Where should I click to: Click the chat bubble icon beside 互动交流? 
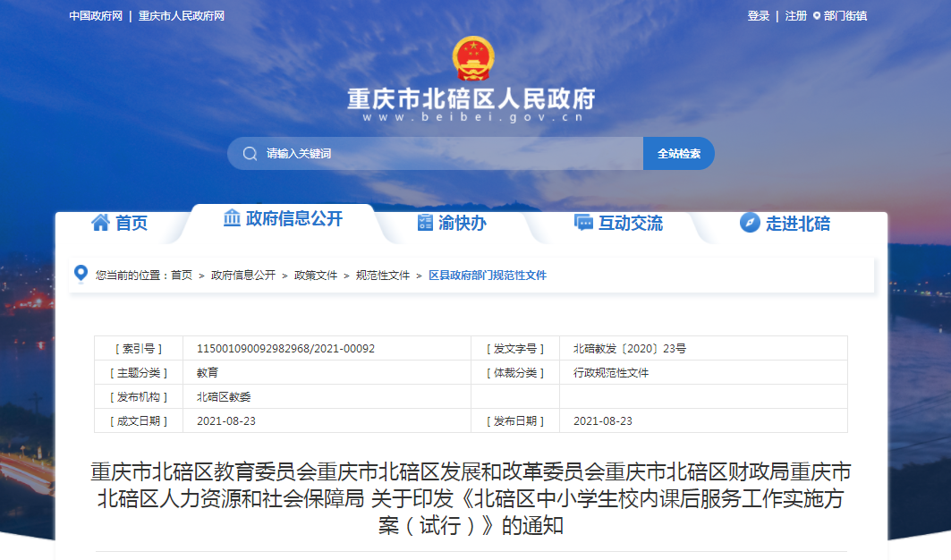tap(583, 223)
